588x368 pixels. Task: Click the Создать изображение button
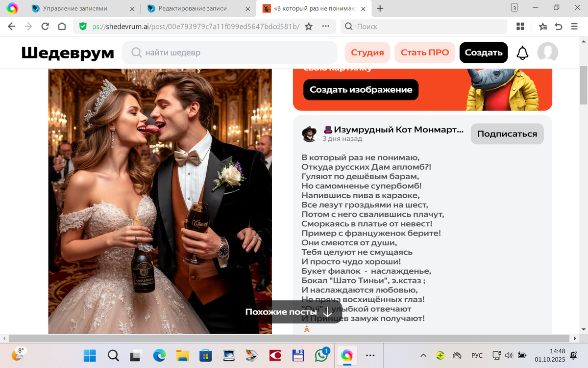pos(361,90)
